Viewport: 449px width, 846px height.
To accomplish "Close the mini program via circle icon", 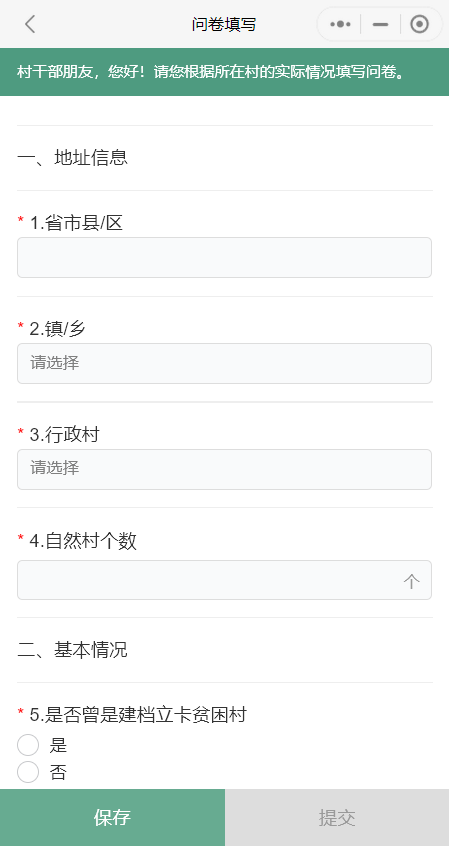I will pos(419,24).
